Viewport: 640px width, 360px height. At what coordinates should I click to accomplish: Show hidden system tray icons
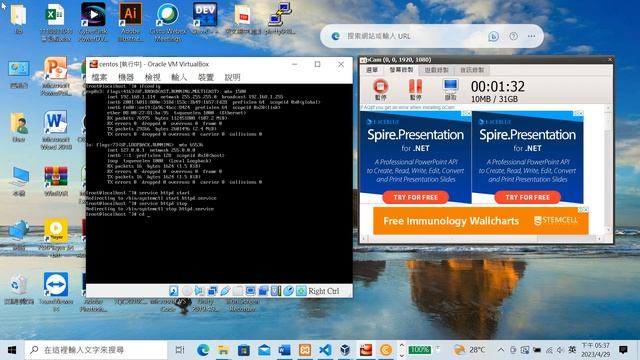(501, 350)
